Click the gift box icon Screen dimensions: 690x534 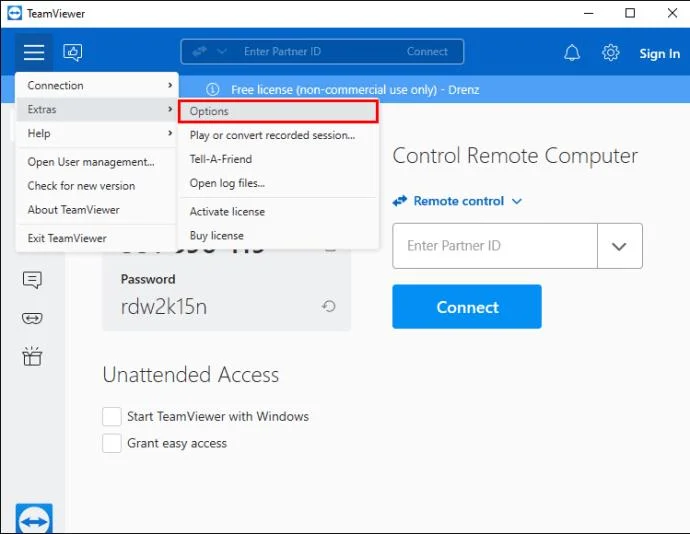click(32, 356)
